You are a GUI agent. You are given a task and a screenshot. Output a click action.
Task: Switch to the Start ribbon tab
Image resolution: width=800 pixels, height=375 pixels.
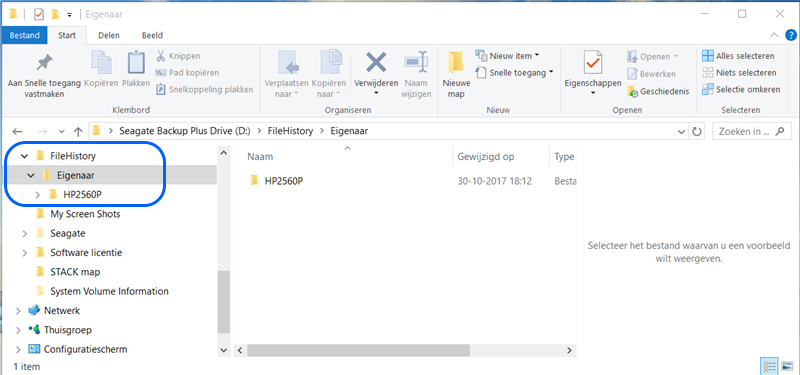pyautogui.click(x=67, y=35)
